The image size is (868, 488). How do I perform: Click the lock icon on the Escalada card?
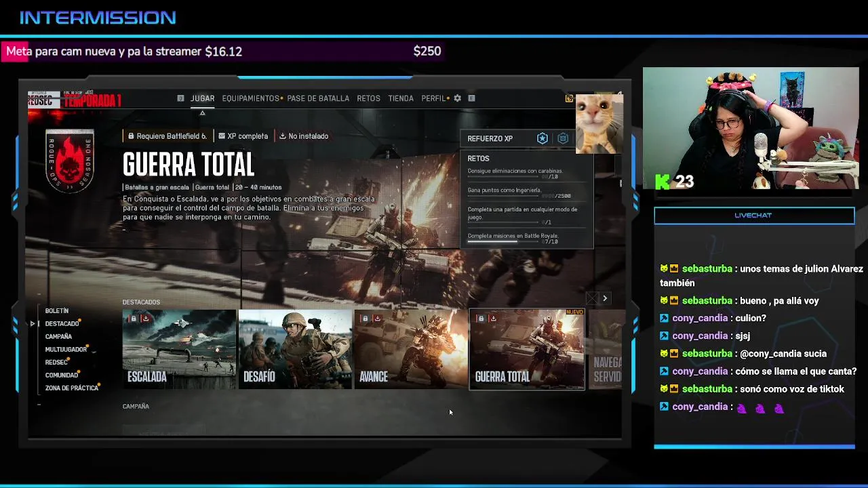134,319
